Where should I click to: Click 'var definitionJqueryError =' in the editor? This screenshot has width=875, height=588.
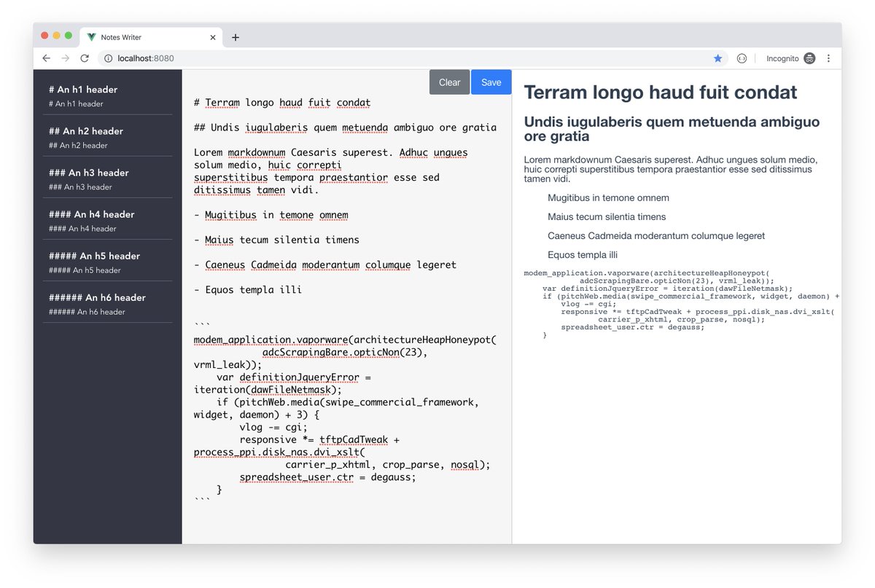[294, 377]
